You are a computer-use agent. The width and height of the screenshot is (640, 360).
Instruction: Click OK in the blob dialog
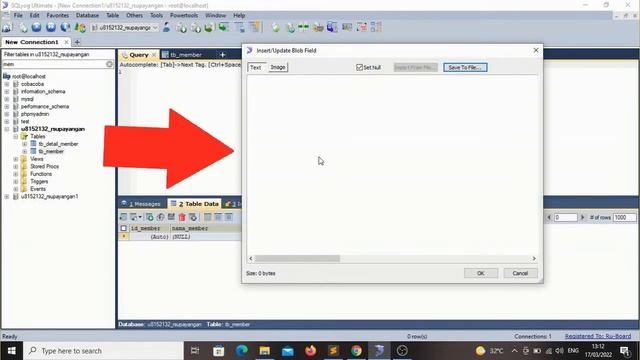click(481, 273)
